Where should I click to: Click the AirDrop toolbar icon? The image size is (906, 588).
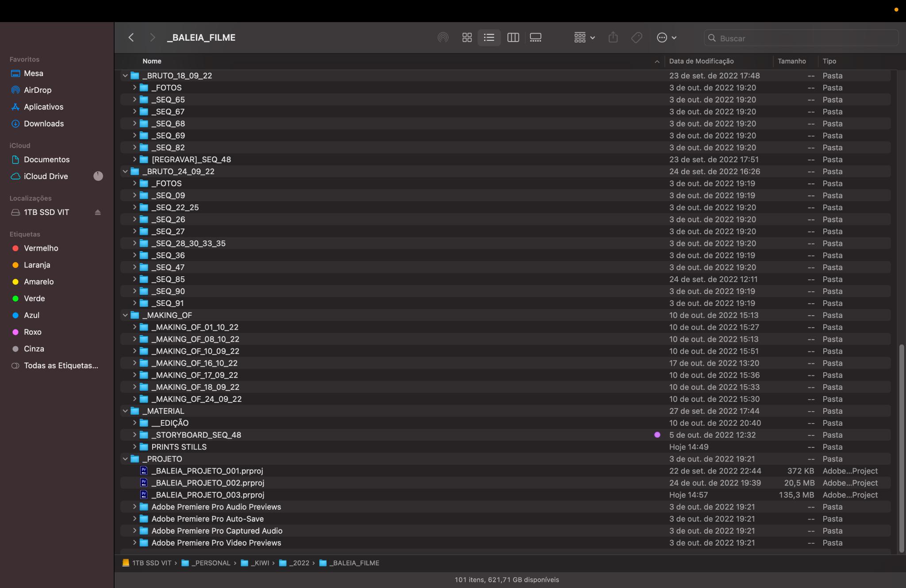point(443,38)
